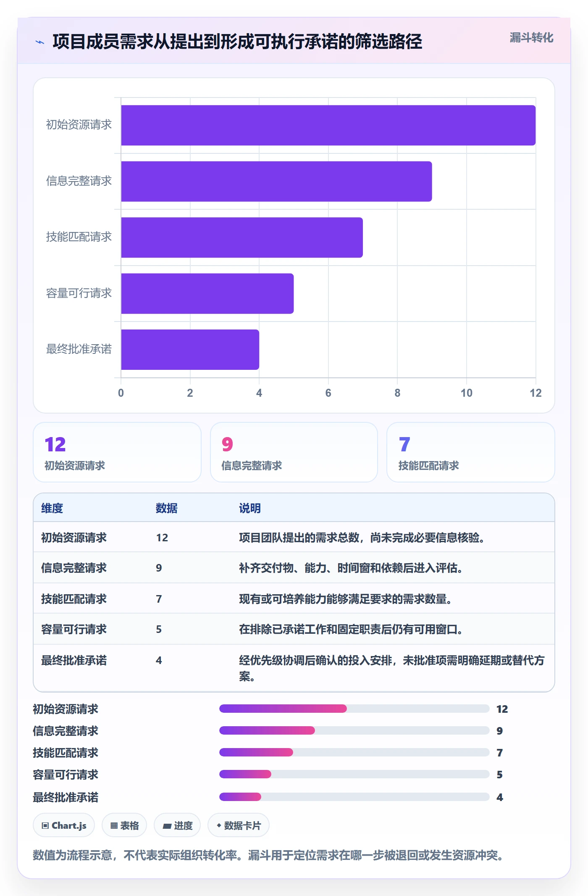The width and height of the screenshot is (588, 896).
Task: Click the 最终批准承诺 y-axis label in chart
Action: 79,349
